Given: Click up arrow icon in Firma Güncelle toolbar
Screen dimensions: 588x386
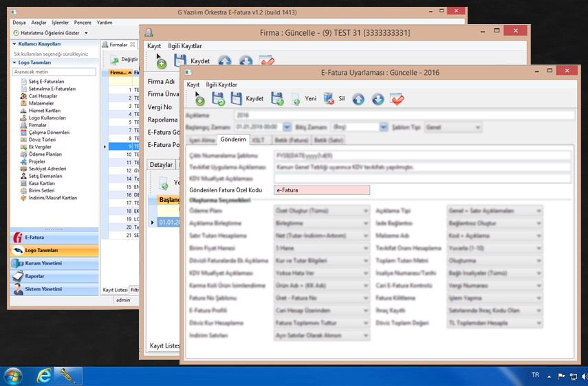Looking at the screenshot, I should click(x=225, y=60).
